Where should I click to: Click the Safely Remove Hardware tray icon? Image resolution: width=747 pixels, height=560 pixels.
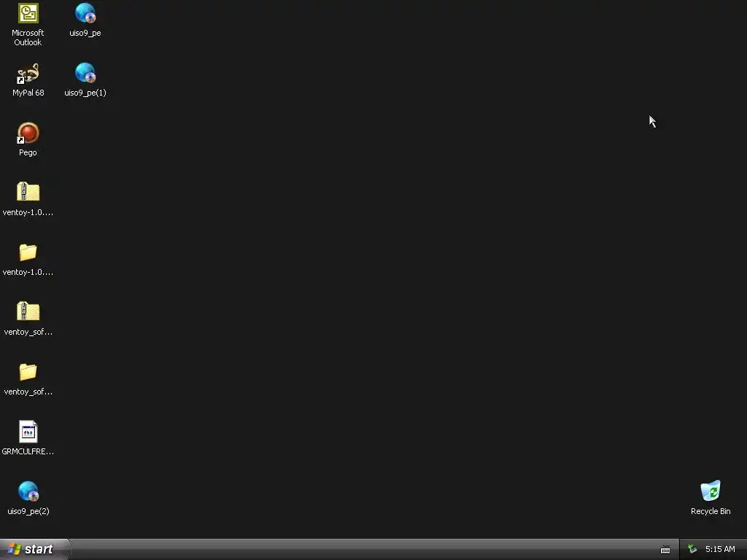click(692, 550)
